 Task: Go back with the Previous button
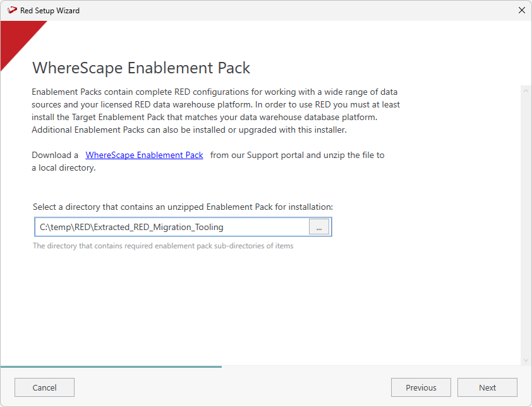tap(421, 387)
